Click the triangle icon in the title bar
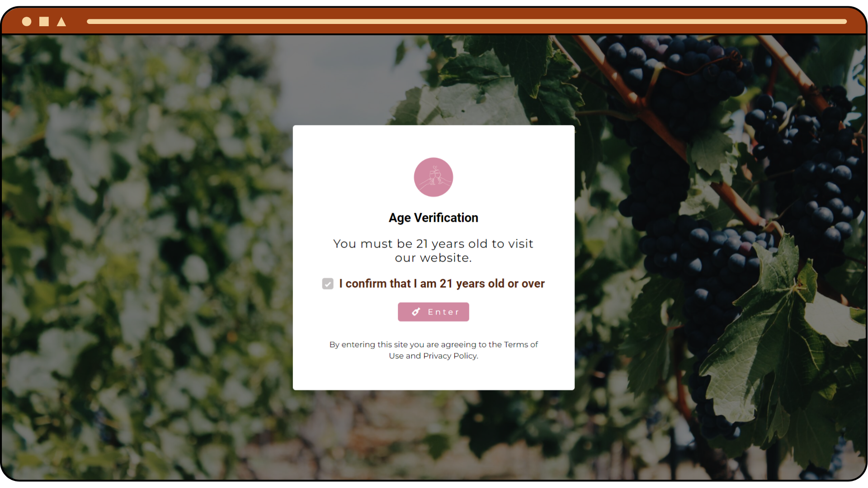Screen dimensions: 868x488 coord(61,21)
